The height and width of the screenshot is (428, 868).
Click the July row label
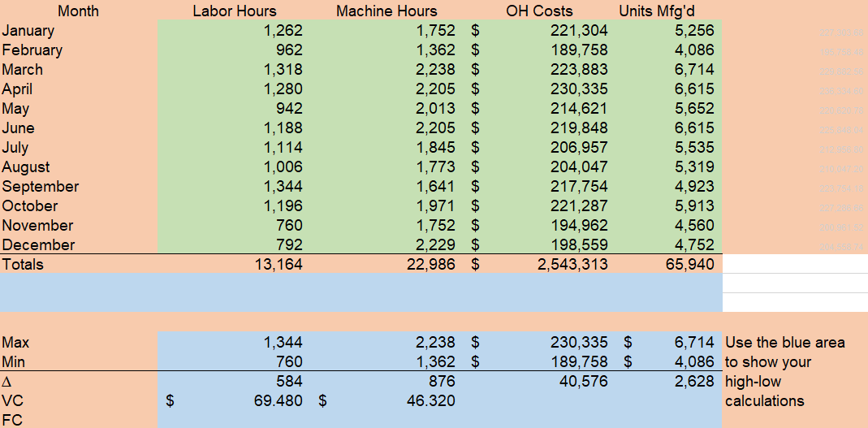pyautogui.click(x=15, y=148)
